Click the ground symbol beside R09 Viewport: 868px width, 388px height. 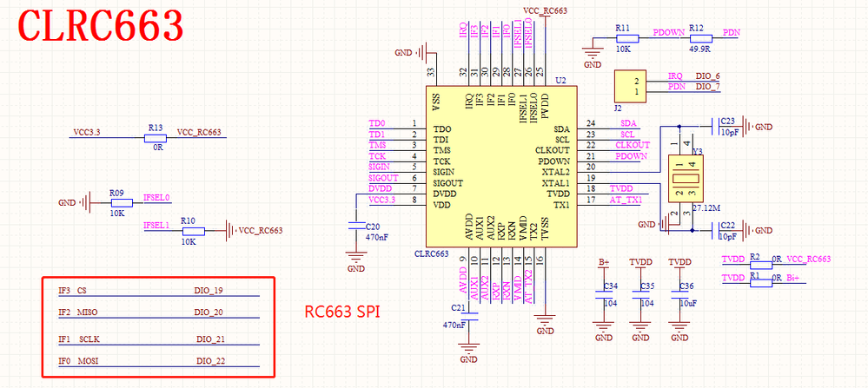click(84, 203)
